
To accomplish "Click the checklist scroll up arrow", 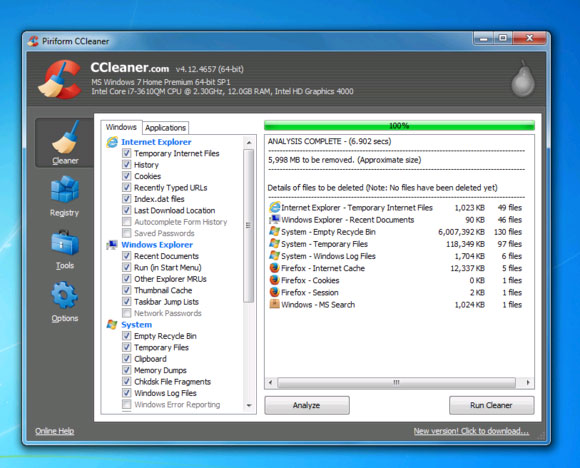I will pyautogui.click(x=249, y=142).
